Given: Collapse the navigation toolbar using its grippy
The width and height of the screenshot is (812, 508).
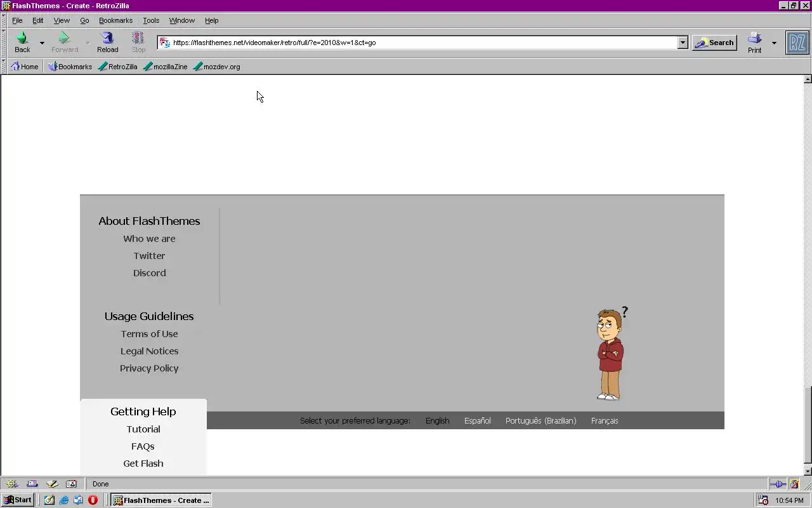Looking at the screenshot, I should point(3,43).
